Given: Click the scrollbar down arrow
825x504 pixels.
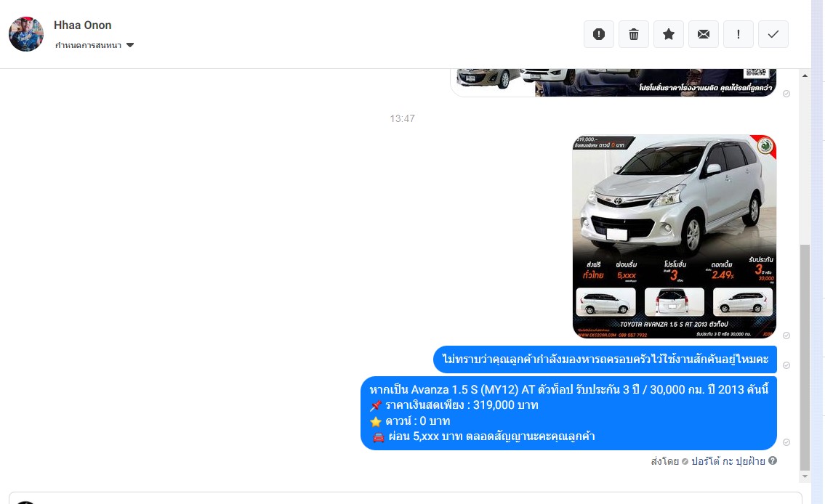Looking at the screenshot, I should click(x=805, y=476).
